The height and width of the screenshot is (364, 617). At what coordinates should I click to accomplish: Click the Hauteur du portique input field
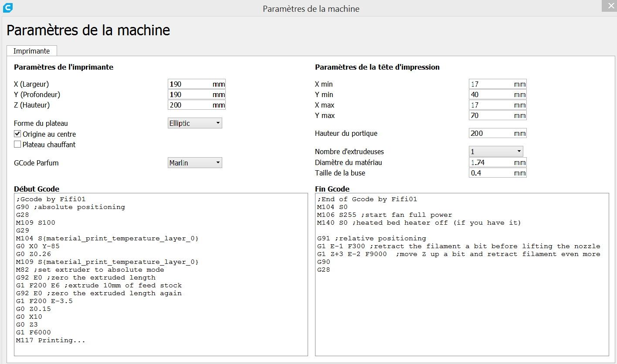tap(498, 133)
